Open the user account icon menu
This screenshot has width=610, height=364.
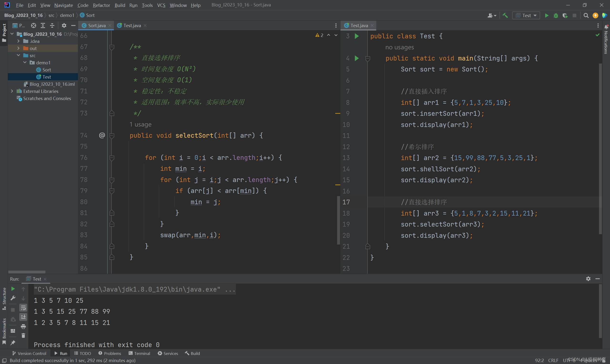click(492, 15)
